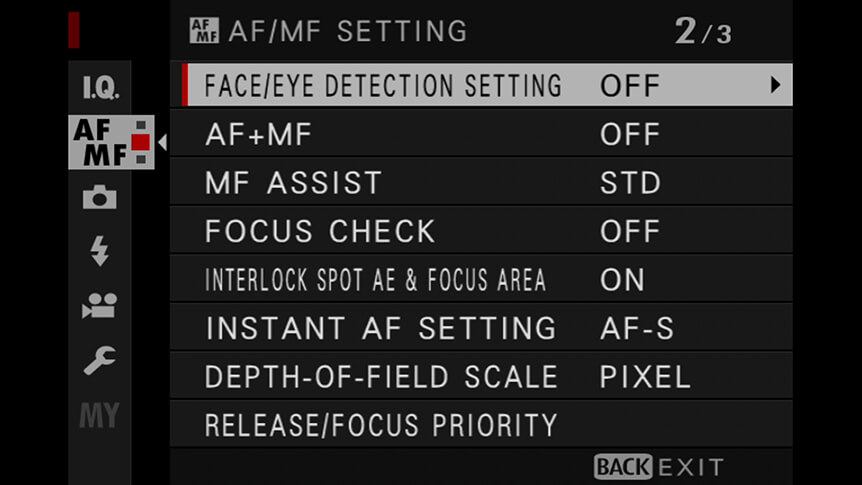Open the flash settings lightning icon

click(x=100, y=251)
